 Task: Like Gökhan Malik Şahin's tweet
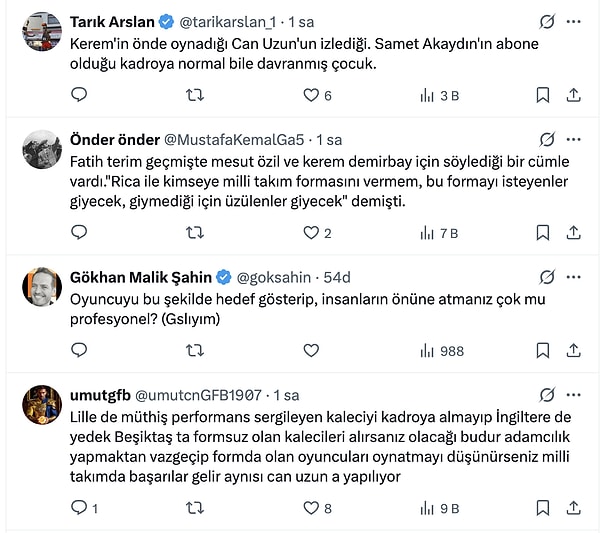pos(311,350)
